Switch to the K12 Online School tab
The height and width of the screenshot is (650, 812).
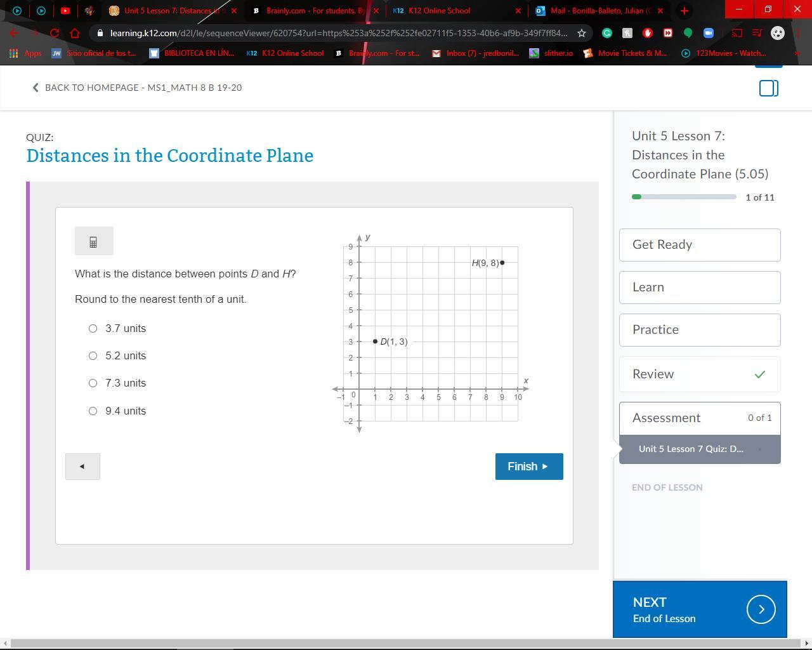444,11
